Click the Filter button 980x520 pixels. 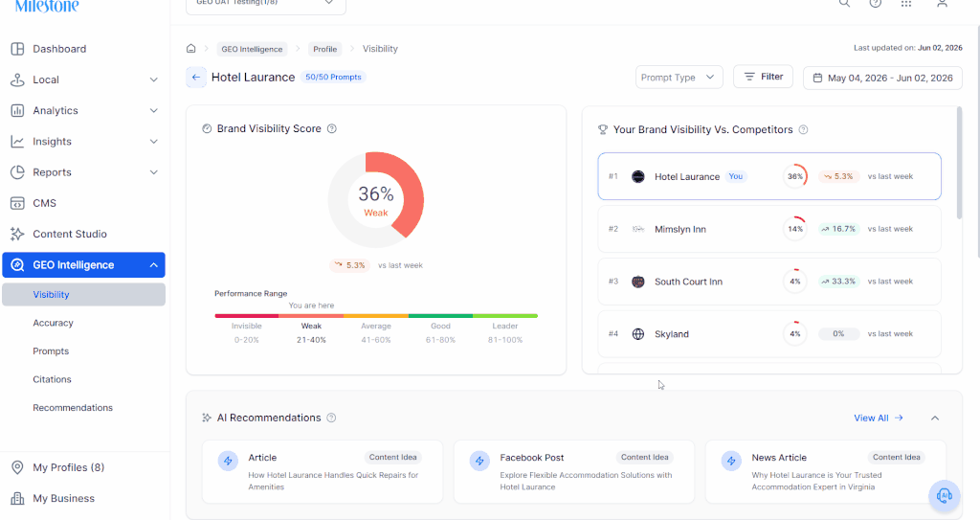[x=763, y=77]
